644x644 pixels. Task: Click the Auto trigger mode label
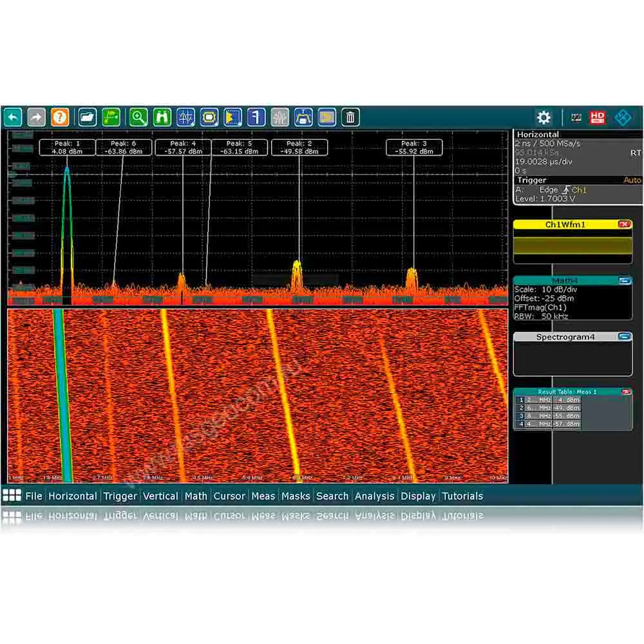pyautogui.click(x=632, y=180)
